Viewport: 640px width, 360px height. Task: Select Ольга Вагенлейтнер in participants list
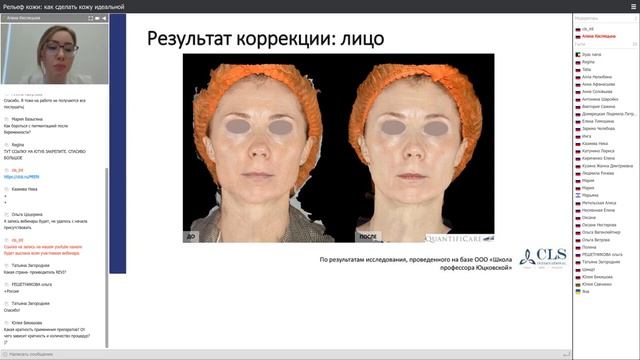point(601,232)
